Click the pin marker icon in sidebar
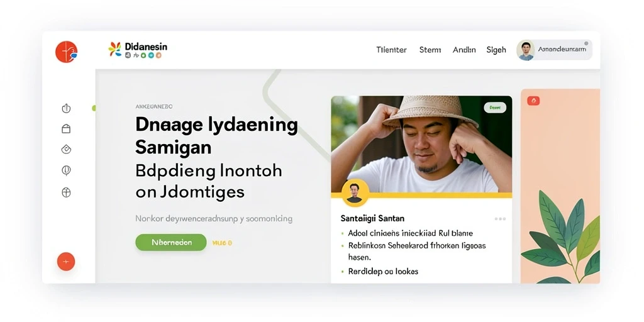Screen dimensions: 644x322 click(66, 170)
